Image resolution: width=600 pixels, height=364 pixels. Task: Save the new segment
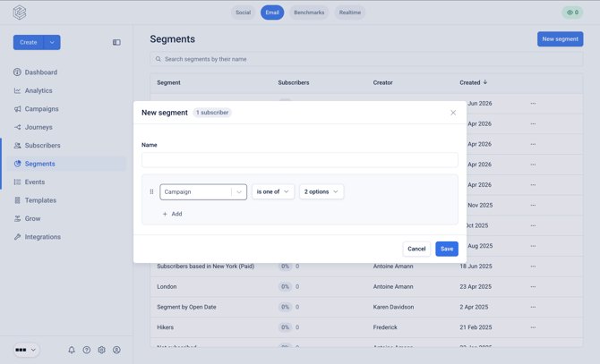tap(447, 249)
